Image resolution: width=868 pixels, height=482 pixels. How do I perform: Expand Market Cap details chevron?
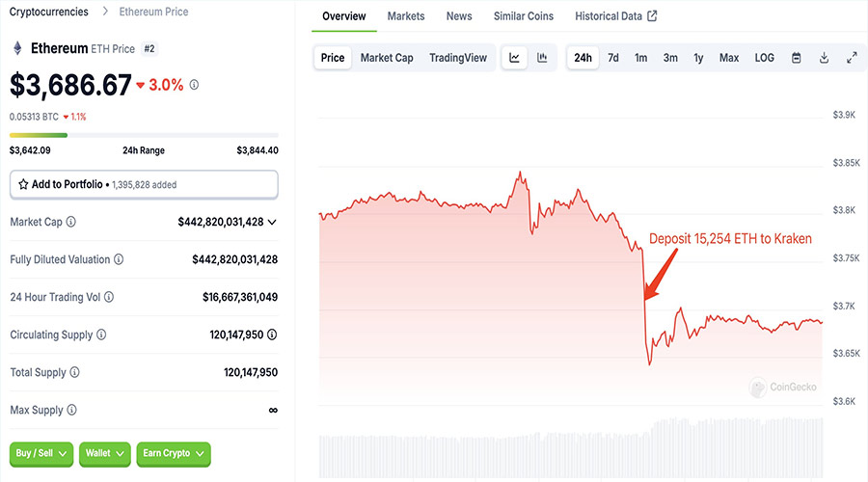click(272, 222)
